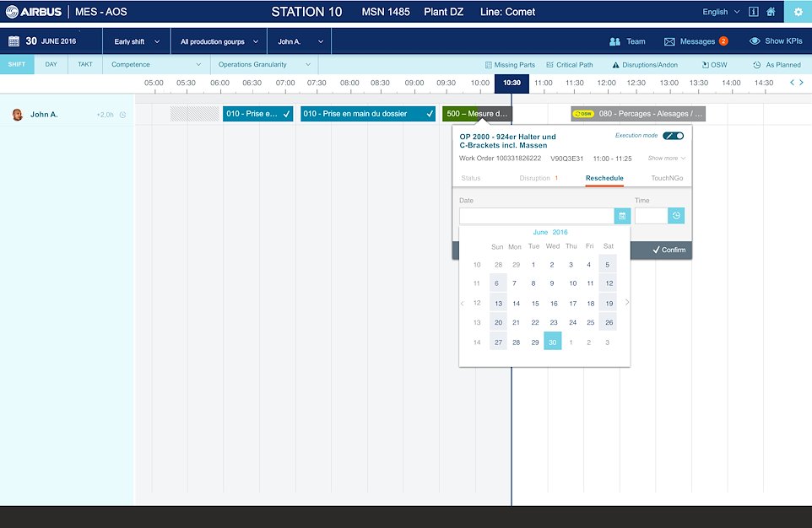
Task: Click the Show KPIs eye icon
Action: point(755,41)
